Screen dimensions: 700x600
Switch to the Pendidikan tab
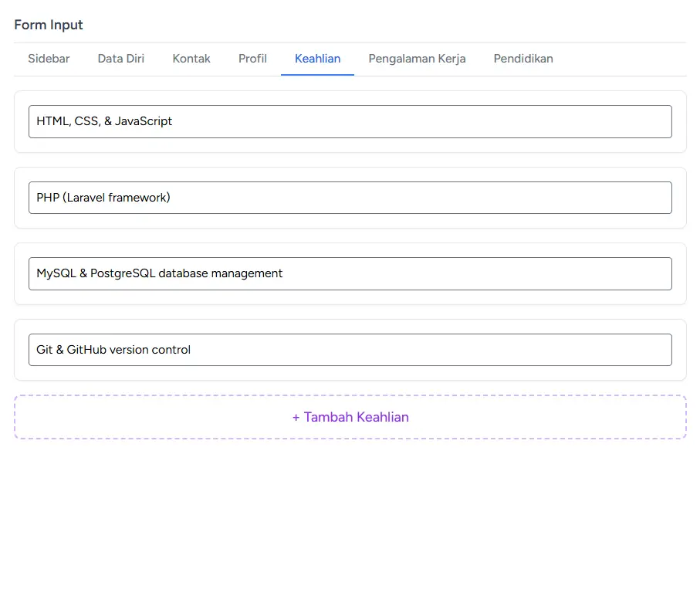[523, 59]
